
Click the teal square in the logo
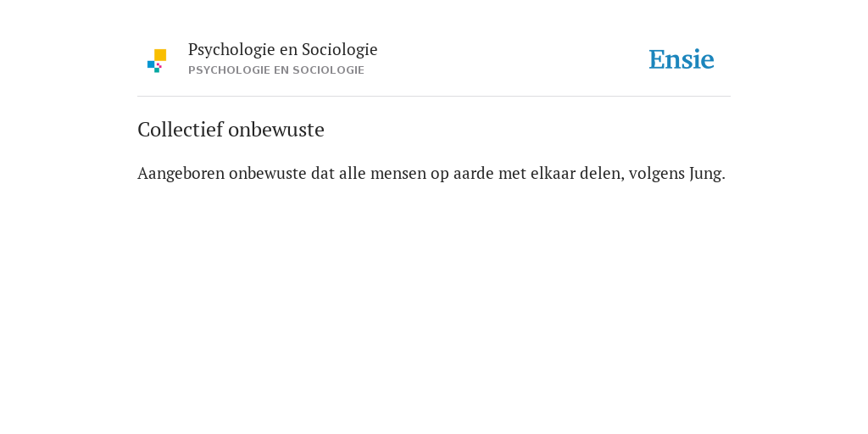click(157, 70)
